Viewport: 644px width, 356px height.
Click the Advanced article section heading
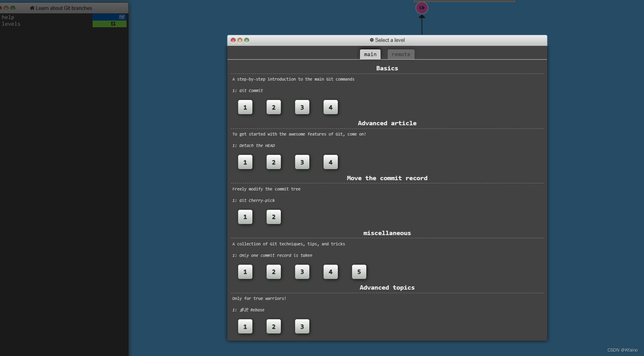pyautogui.click(x=387, y=123)
